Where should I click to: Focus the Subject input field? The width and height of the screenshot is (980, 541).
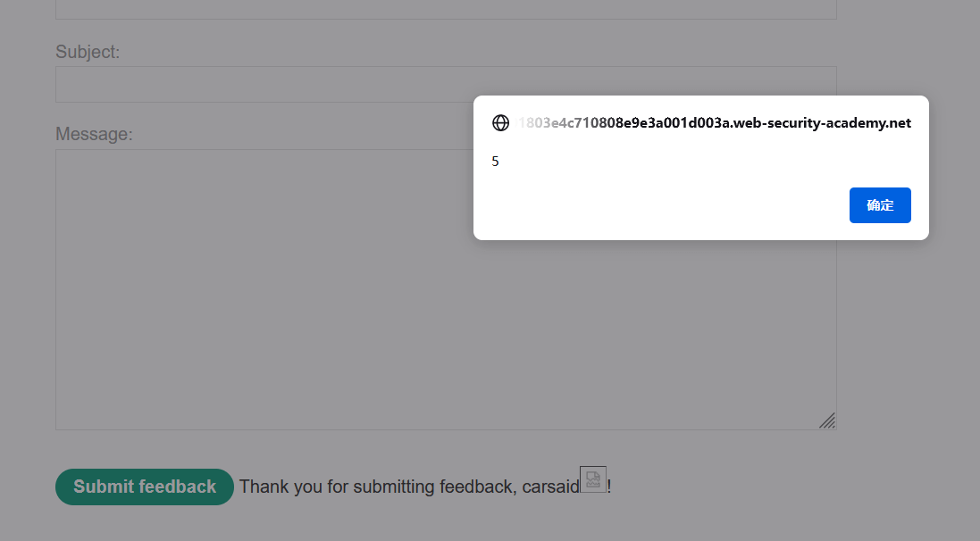click(x=268, y=84)
